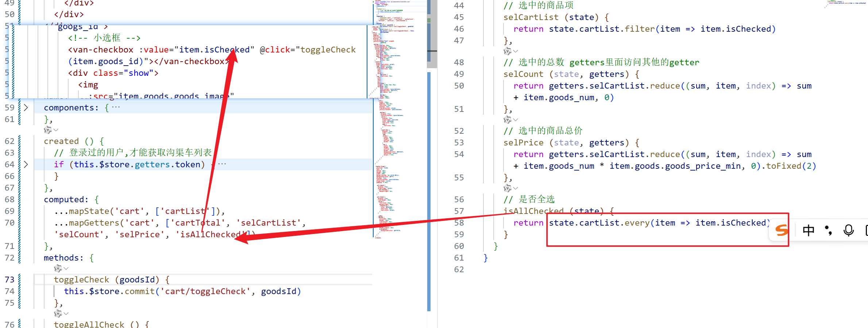Image resolution: width=868 pixels, height=328 pixels.
Task: Click line number 73 in the left gutter
Action: click(x=9, y=280)
